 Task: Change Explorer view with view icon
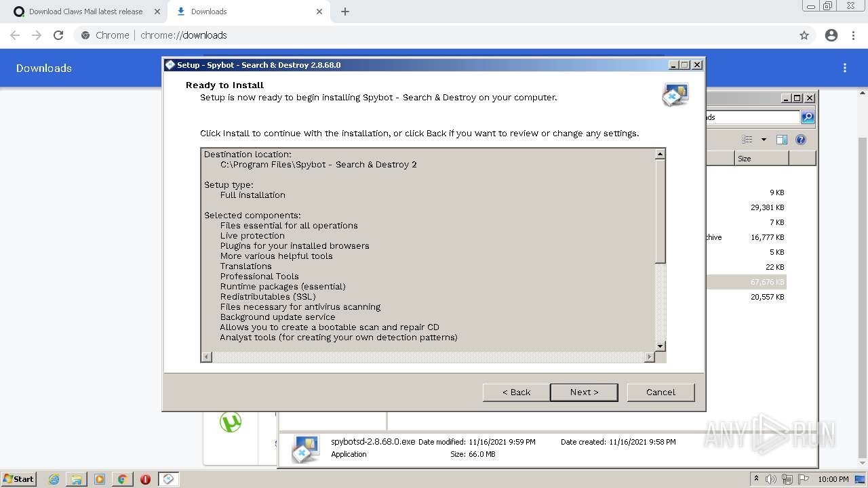(x=747, y=140)
